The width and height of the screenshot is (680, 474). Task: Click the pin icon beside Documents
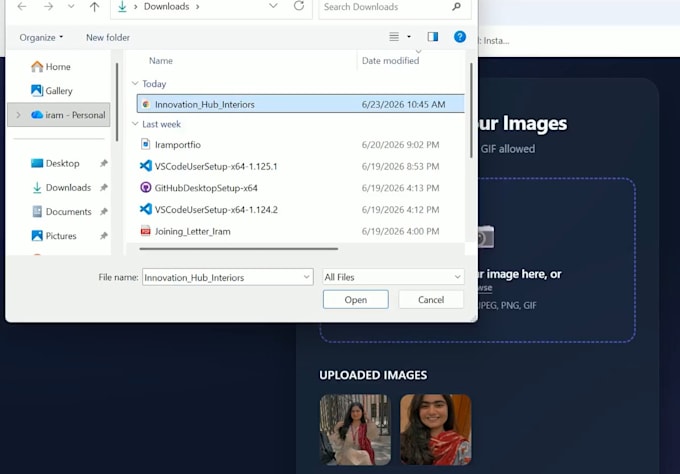pyautogui.click(x=104, y=212)
